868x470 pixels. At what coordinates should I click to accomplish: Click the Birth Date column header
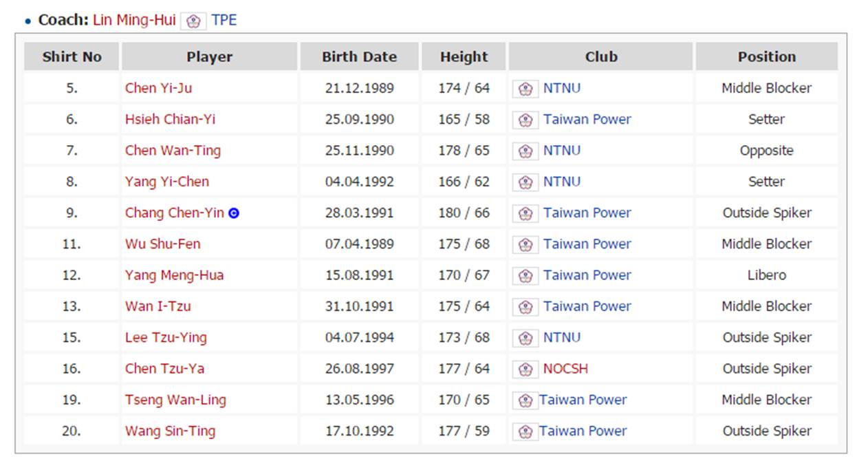[x=359, y=56]
